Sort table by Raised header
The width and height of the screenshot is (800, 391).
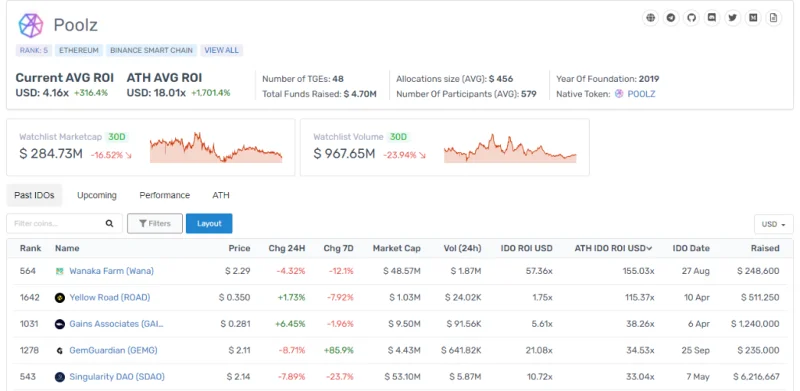[765, 248]
